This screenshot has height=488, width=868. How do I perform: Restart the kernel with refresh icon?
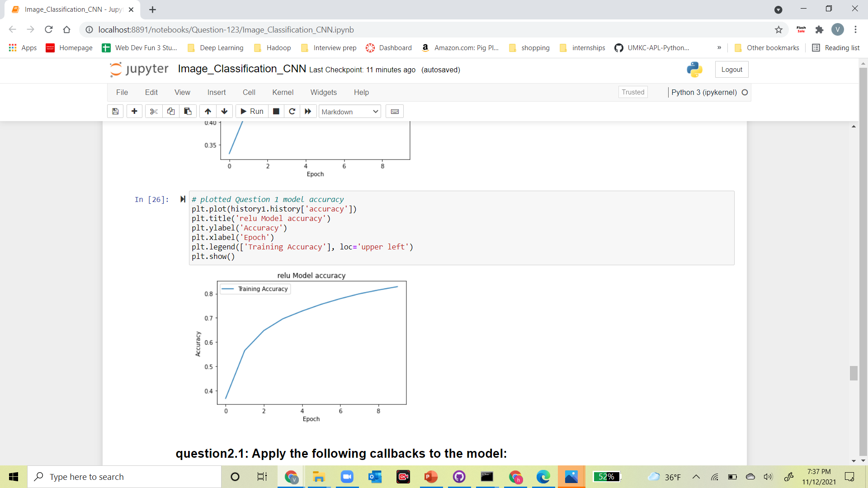(x=292, y=111)
